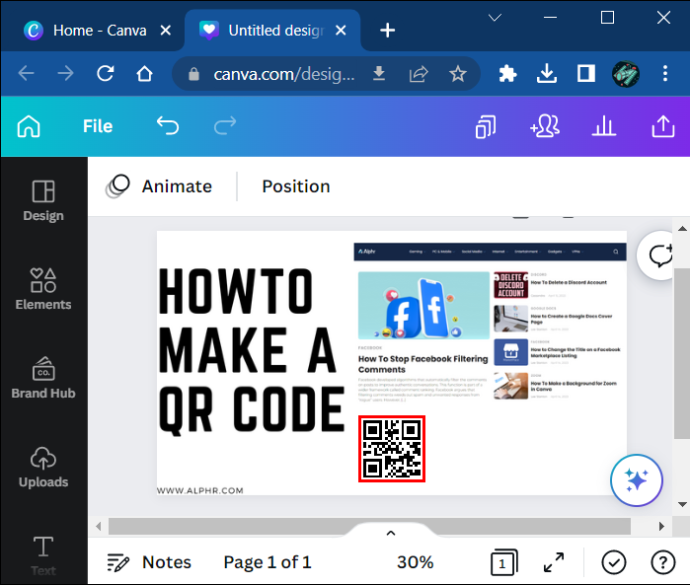Image resolution: width=690 pixels, height=585 pixels.
Task: Add collaborators with the people-plus icon
Action: click(x=545, y=126)
